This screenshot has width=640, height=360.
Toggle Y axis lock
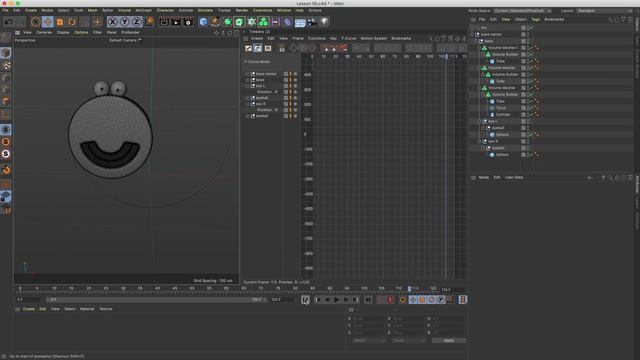click(x=124, y=22)
